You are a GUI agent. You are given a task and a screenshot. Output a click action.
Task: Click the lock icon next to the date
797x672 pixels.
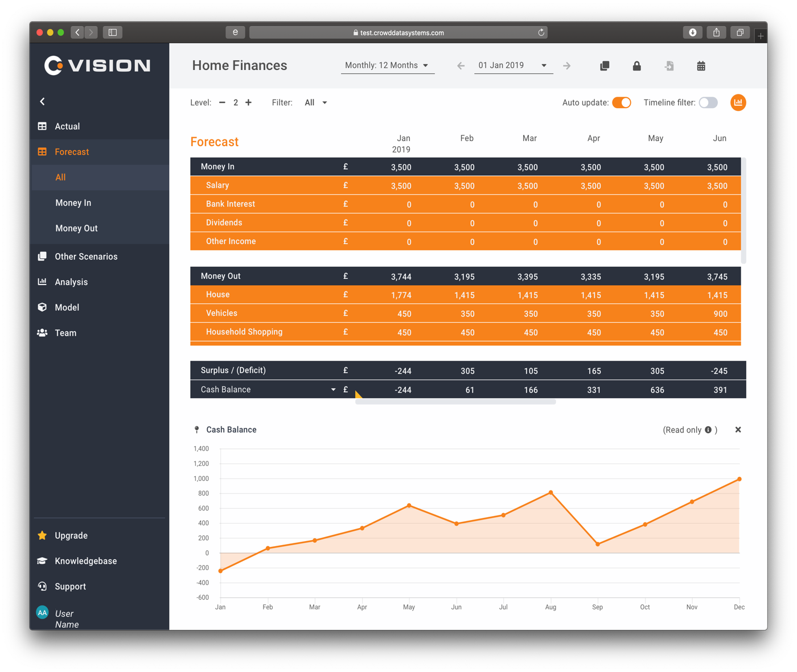tap(636, 65)
